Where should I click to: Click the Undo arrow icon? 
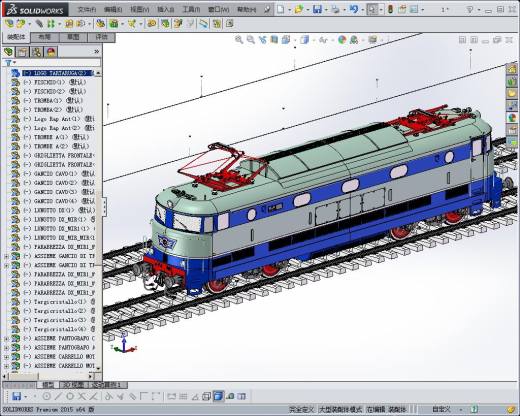[354, 10]
